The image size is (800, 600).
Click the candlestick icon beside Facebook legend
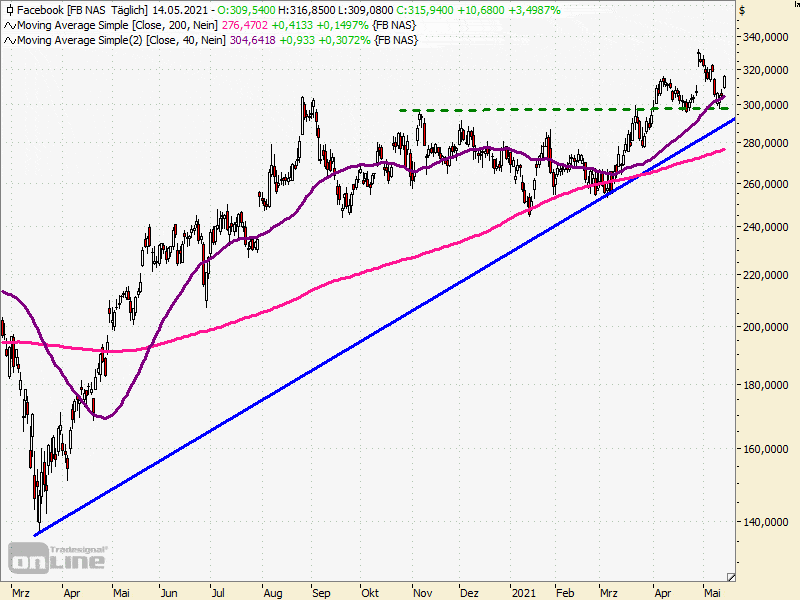9,10
